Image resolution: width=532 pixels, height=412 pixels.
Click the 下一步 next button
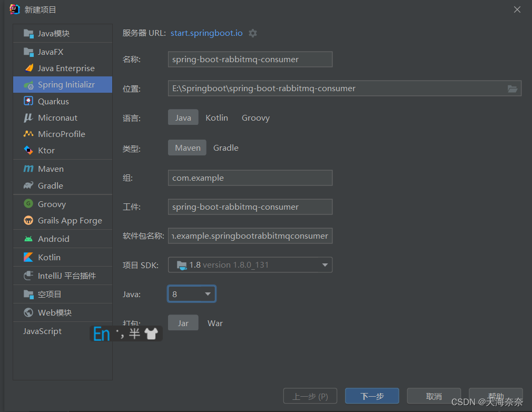coord(372,396)
